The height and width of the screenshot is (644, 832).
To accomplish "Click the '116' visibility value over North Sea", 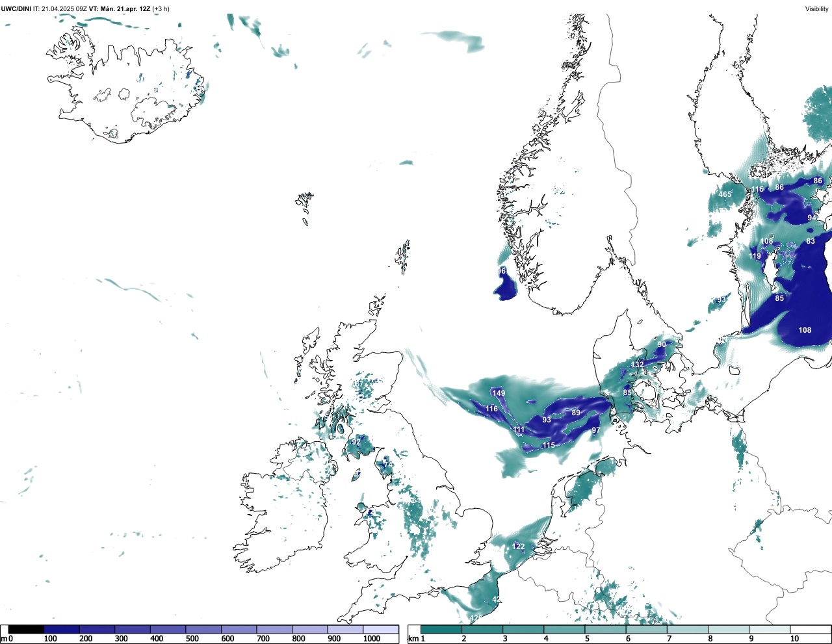I will point(491,409).
